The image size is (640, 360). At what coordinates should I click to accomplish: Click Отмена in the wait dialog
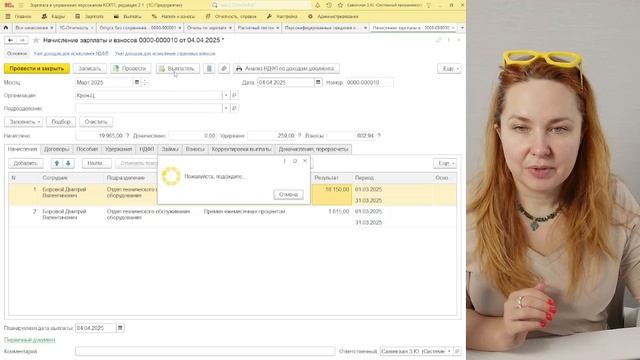288,195
